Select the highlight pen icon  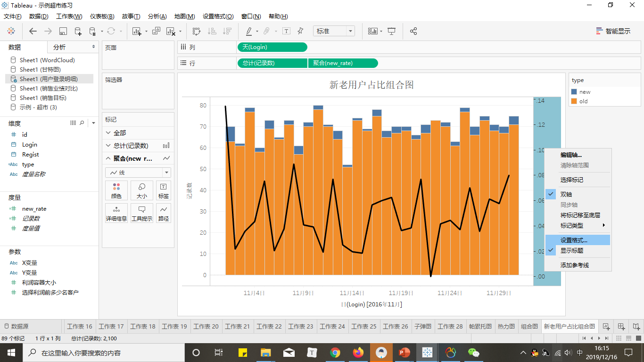click(249, 31)
